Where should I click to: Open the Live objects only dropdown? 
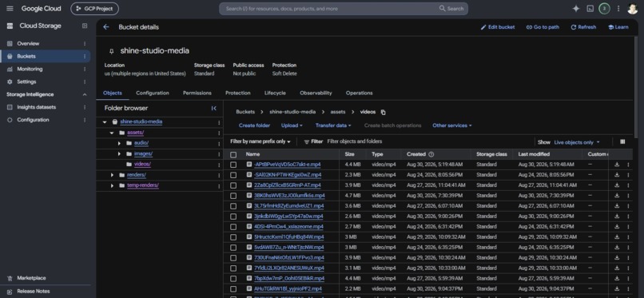coord(577,142)
